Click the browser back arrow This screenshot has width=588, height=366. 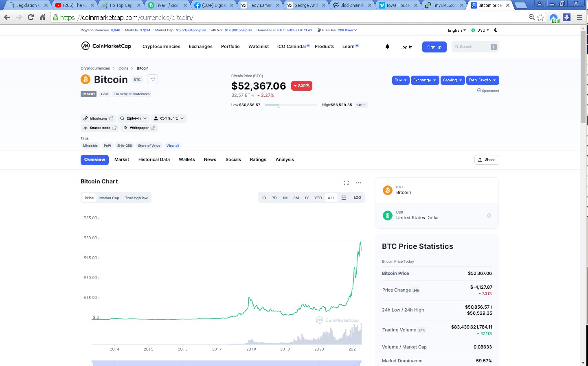[7, 17]
